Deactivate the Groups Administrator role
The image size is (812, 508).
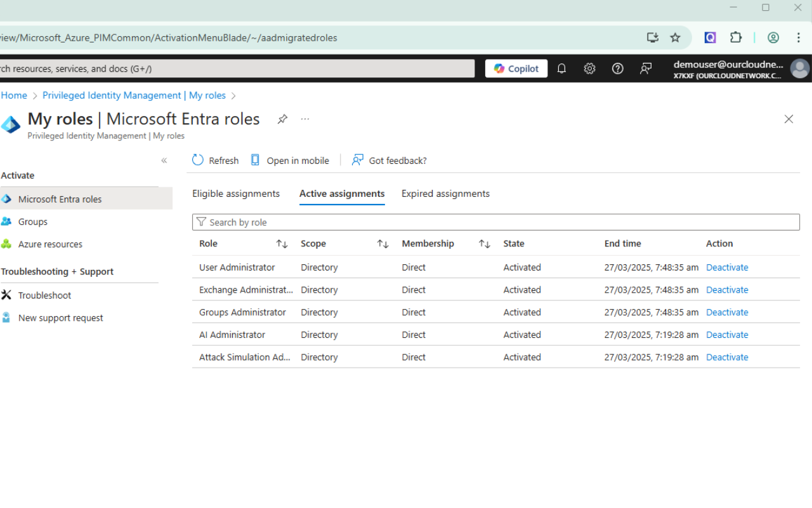[x=727, y=312]
